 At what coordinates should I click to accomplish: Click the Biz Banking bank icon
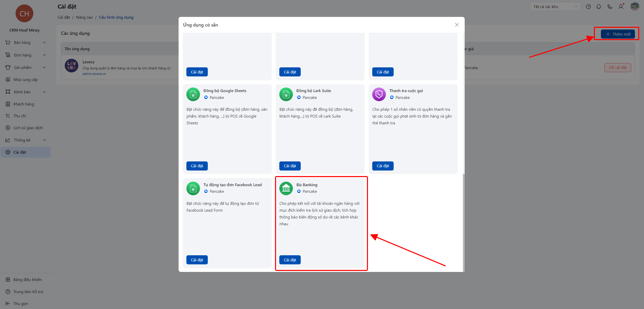(x=286, y=188)
